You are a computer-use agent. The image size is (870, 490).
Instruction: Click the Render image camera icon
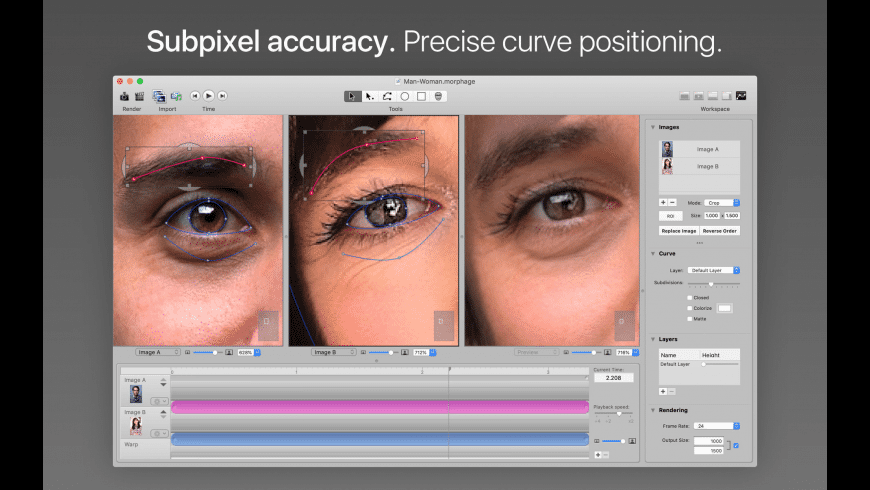point(124,97)
